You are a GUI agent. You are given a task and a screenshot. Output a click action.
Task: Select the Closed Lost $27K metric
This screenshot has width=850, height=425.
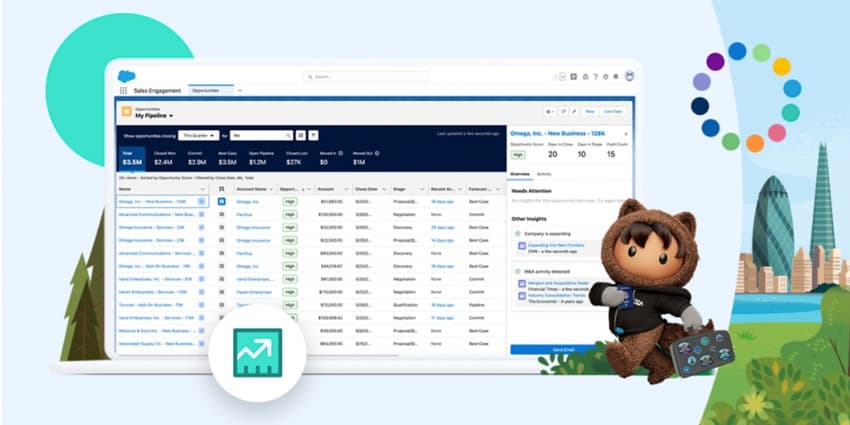(x=297, y=158)
